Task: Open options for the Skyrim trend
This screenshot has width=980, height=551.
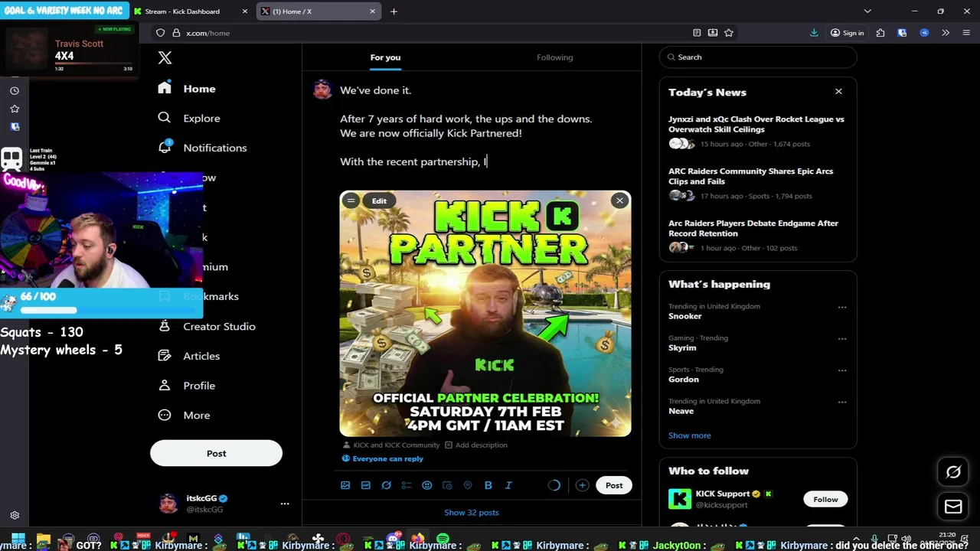Action: click(x=842, y=338)
